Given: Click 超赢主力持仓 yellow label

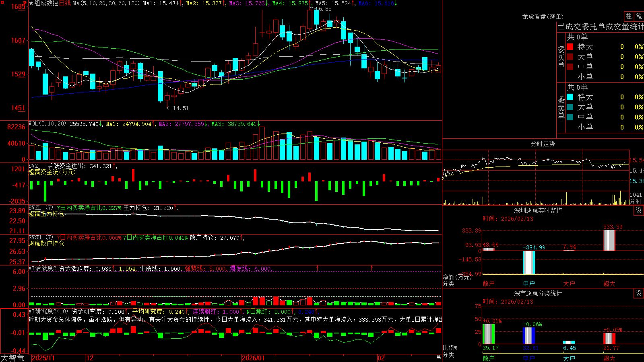Looking at the screenshot, I should (x=46, y=214).
